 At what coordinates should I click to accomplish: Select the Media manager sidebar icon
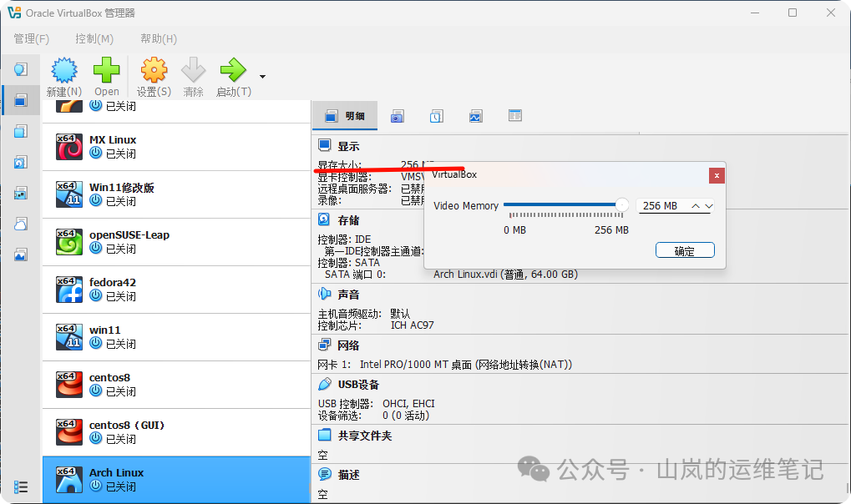coord(20,162)
